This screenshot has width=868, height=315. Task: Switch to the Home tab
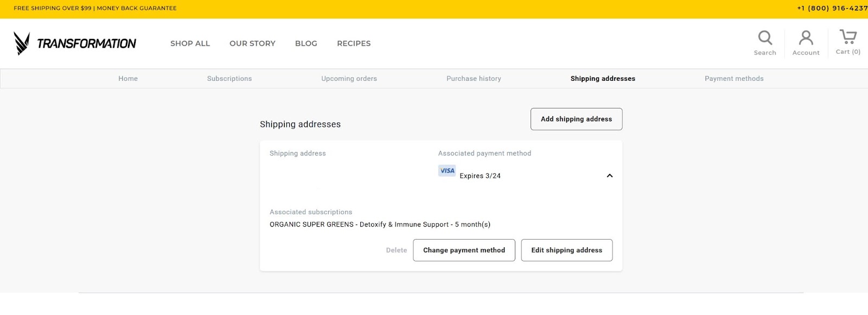coord(128,79)
